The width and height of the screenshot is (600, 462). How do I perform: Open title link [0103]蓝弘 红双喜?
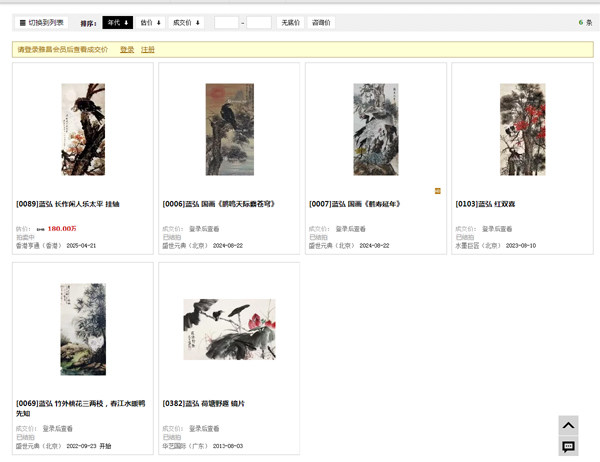click(x=485, y=204)
